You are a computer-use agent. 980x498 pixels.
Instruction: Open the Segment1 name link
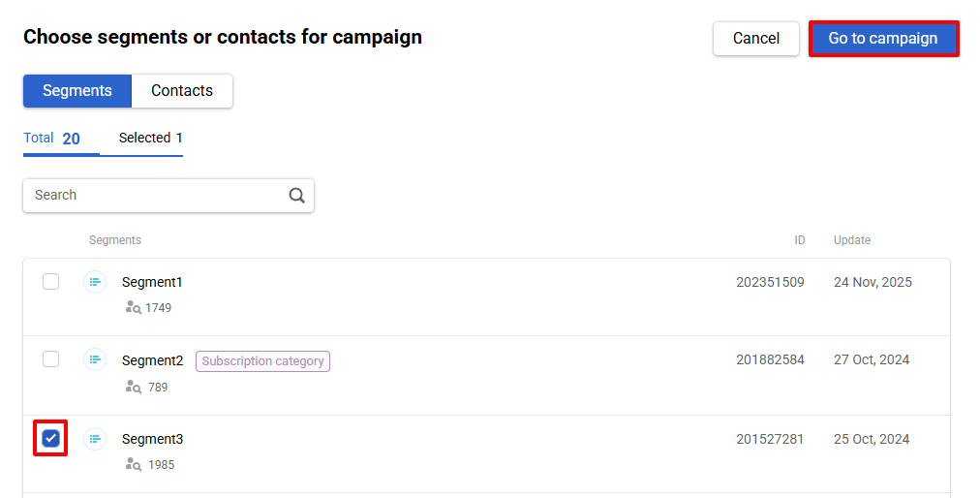click(x=152, y=282)
